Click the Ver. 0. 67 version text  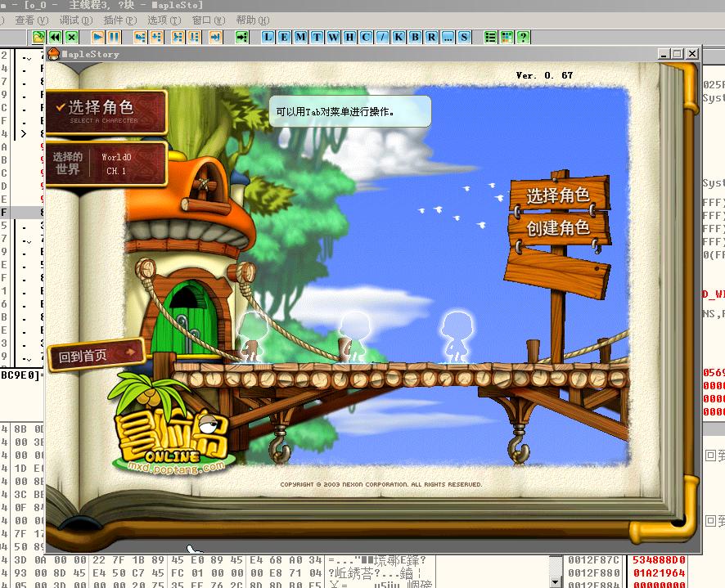[544, 75]
